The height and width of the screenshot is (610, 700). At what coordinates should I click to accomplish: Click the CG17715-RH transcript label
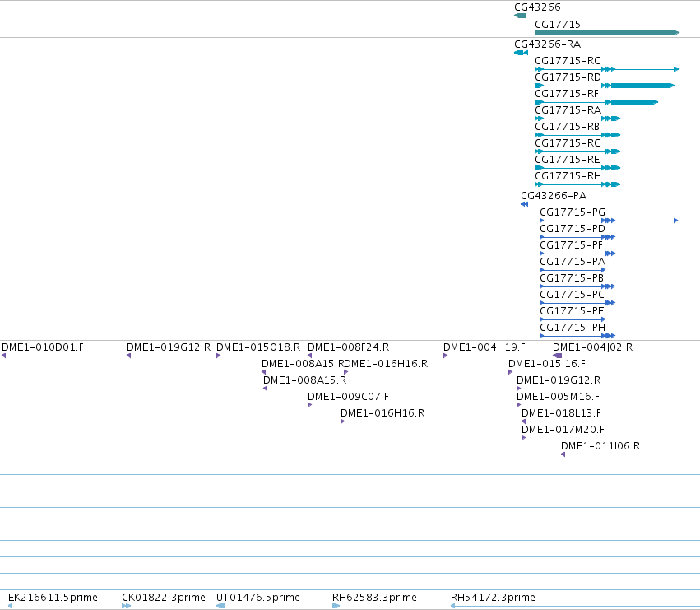click(x=568, y=176)
